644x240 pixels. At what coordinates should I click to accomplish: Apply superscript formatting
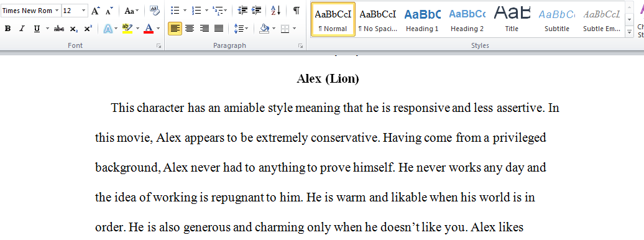[88, 29]
